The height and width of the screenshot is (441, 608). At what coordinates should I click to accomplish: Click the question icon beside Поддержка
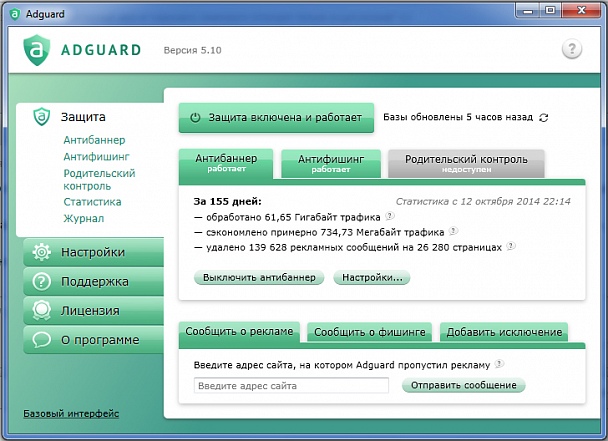click(41, 281)
